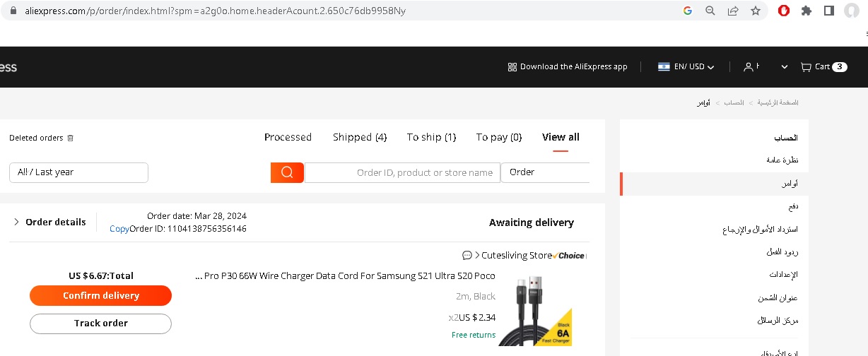Click the orange search orders icon
Image resolution: width=868 pixels, height=356 pixels.
pos(287,172)
